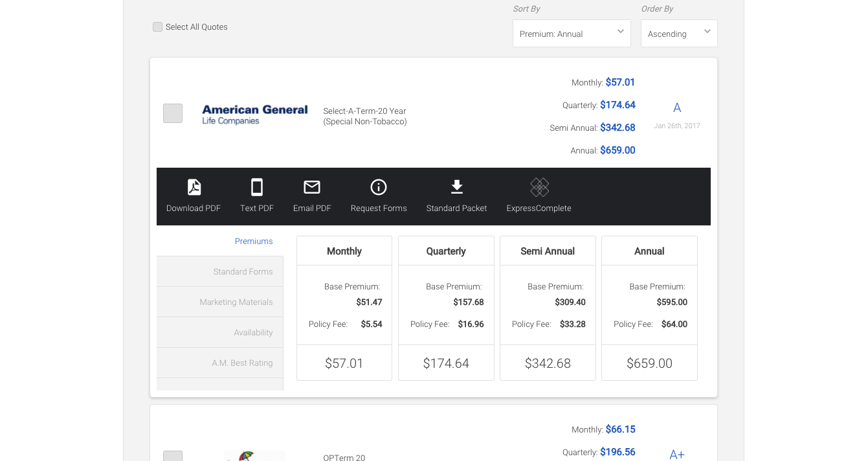Open the American General Life Companies logo

(x=255, y=115)
